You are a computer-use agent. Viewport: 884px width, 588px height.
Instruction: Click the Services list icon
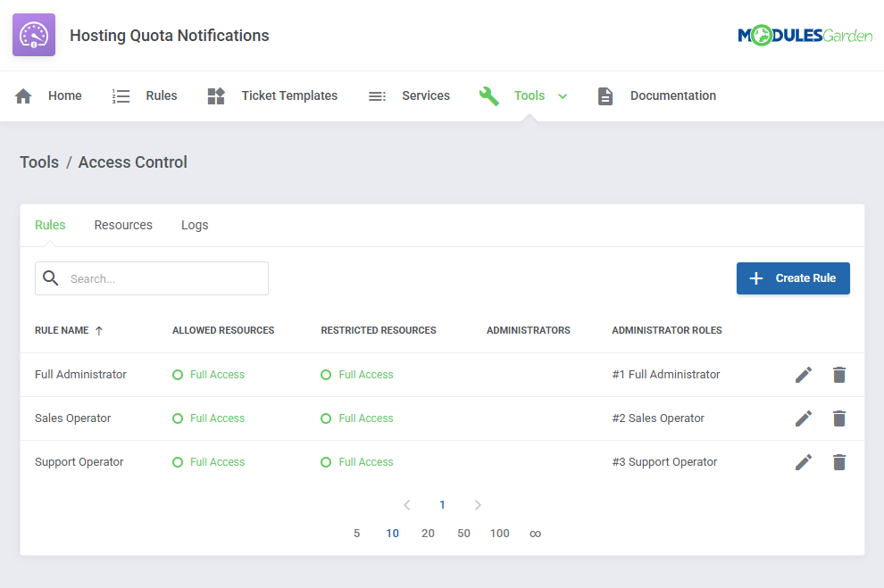pos(377,96)
